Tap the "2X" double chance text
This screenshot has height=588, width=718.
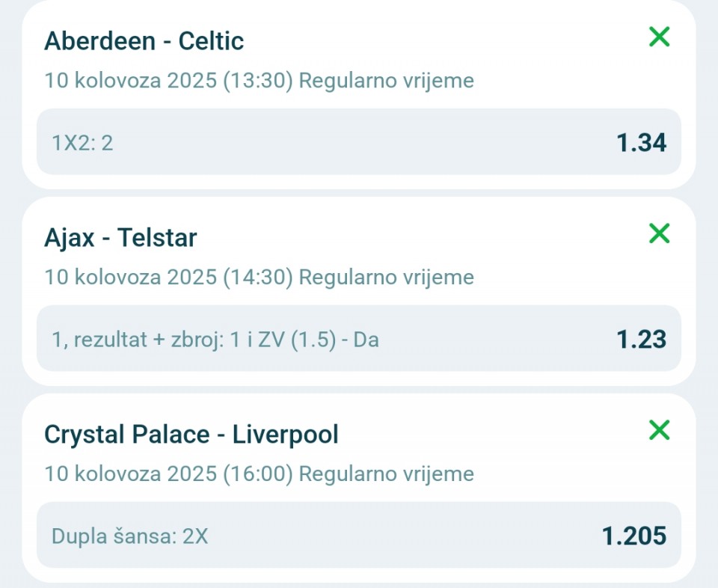[x=195, y=536]
